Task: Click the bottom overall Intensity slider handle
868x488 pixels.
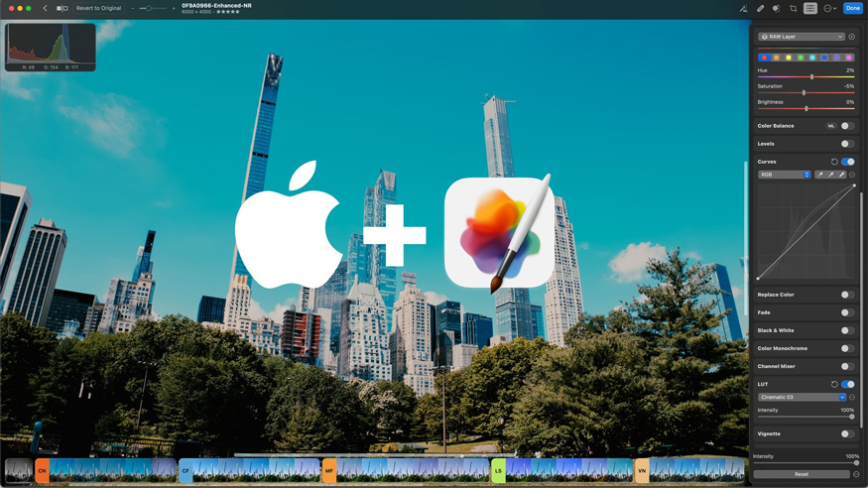Action: [x=856, y=462]
